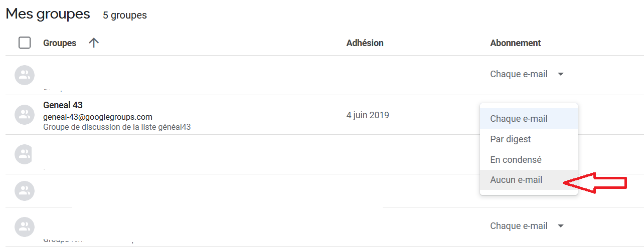The width and height of the screenshot is (644, 247).
Task: Choose the En condensé option
Action: click(x=516, y=160)
